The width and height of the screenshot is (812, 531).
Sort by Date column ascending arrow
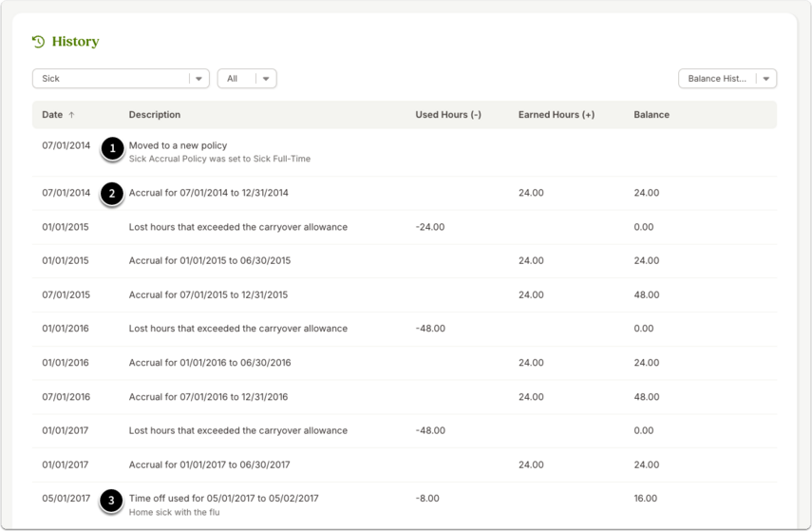(71, 115)
